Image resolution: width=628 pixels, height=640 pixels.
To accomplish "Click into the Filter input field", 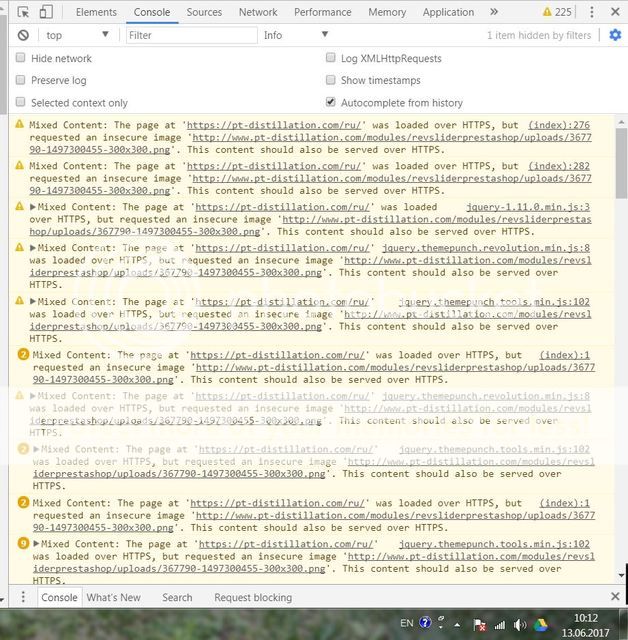I will click(x=190, y=35).
